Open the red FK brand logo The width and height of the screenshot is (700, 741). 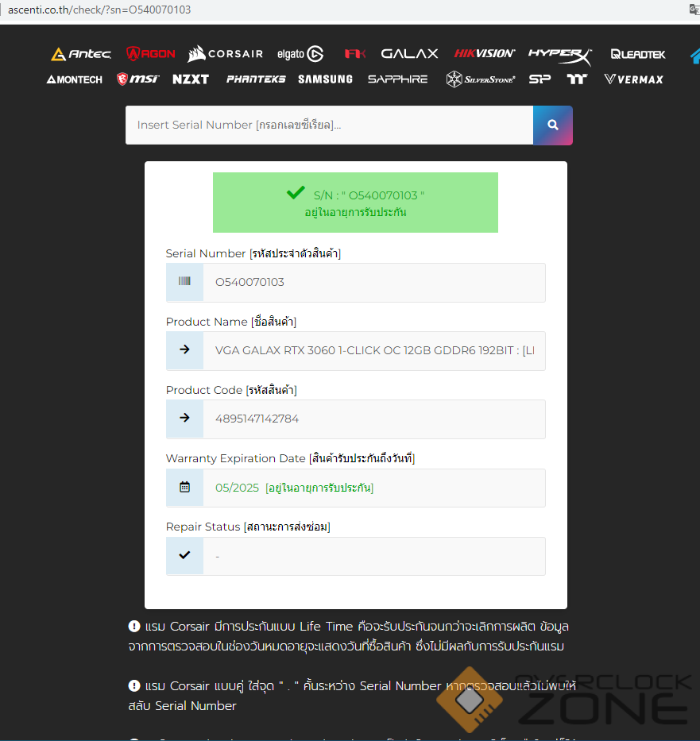click(355, 54)
